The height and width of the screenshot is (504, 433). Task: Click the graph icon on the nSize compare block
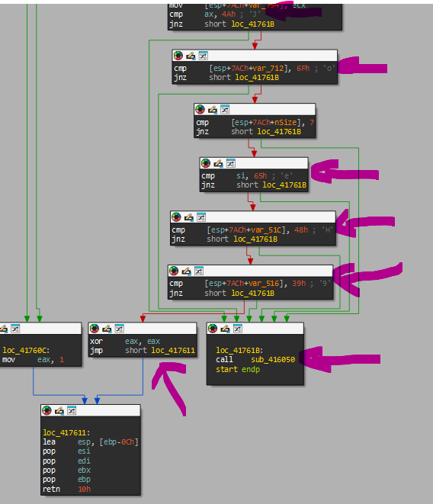225,110
